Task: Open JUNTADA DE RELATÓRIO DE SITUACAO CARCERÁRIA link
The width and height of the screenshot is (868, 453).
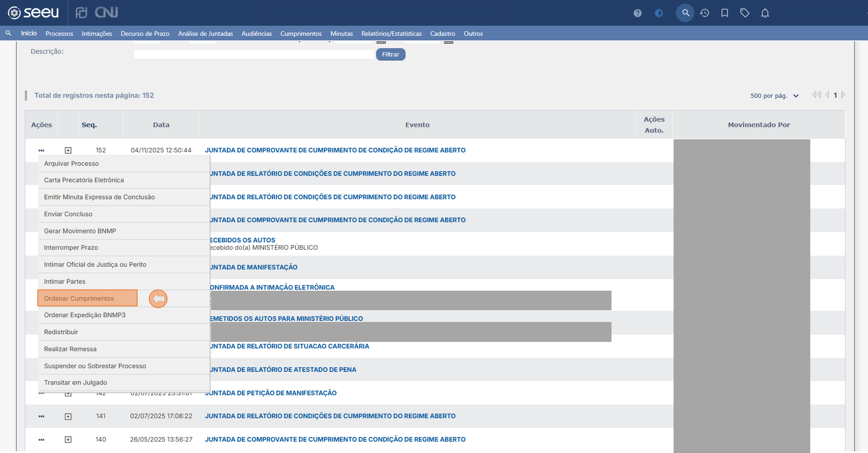Action: [290, 346]
